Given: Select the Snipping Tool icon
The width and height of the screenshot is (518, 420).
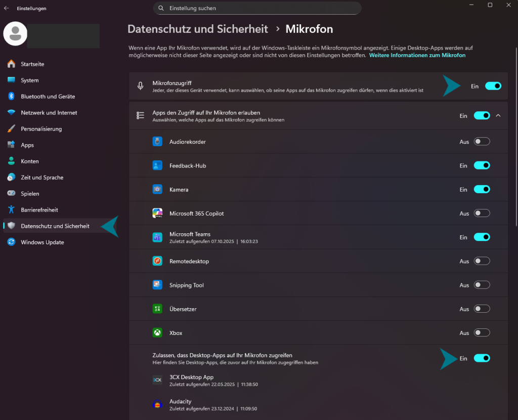Looking at the screenshot, I should pyautogui.click(x=157, y=284).
